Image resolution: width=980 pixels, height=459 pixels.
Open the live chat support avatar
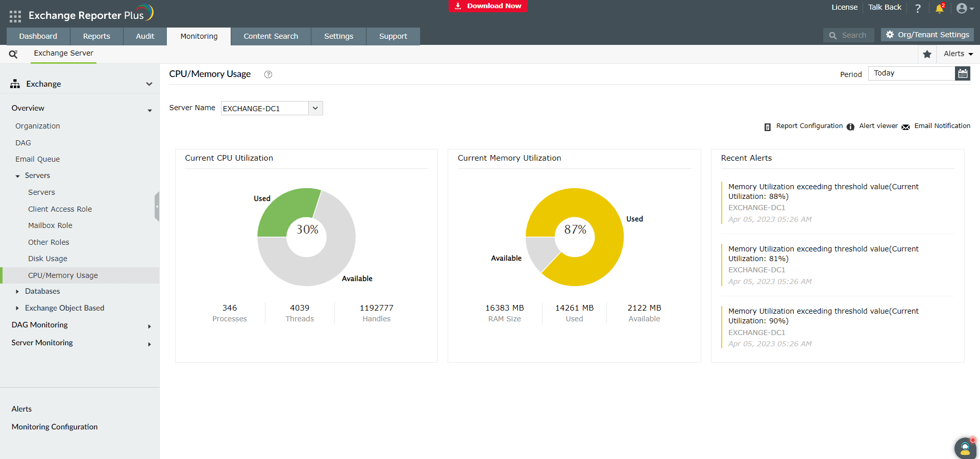pos(965,448)
